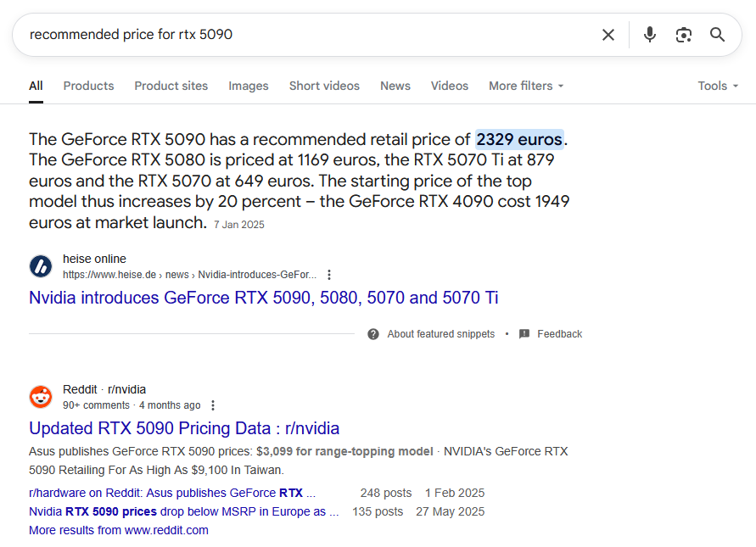Click the Reddit logo icon

[x=41, y=397]
